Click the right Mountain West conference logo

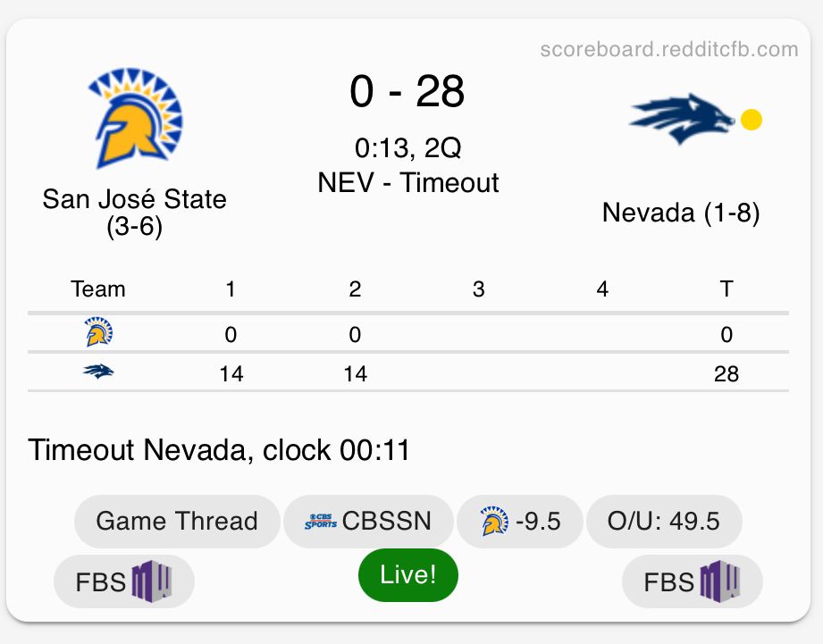point(719,582)
